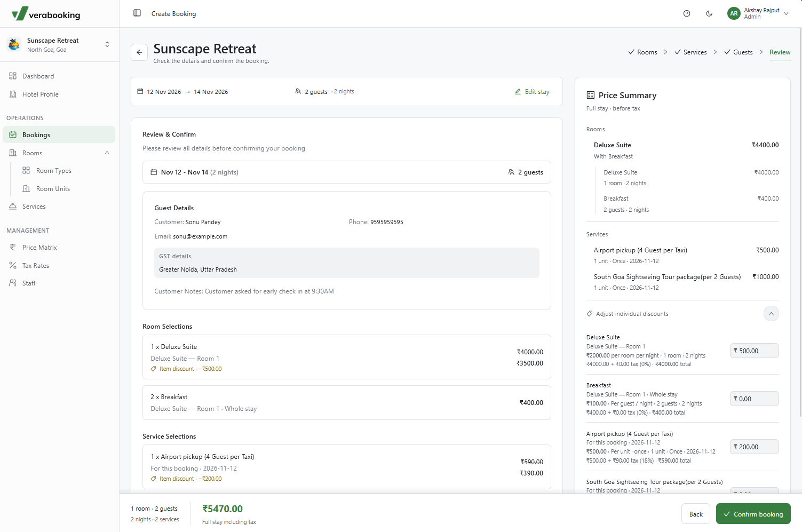Screen dimensions: 802x532
Task: Click the Tax Rates percent icon
Action: pos(13,266)
